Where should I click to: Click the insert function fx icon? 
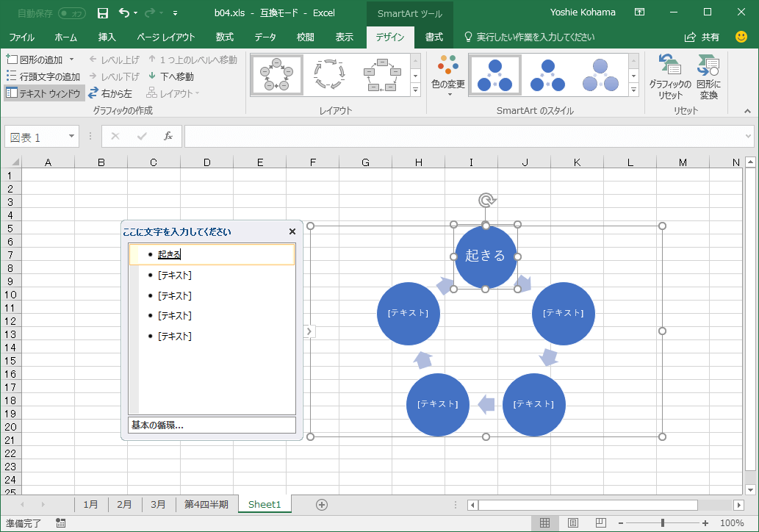168,137
